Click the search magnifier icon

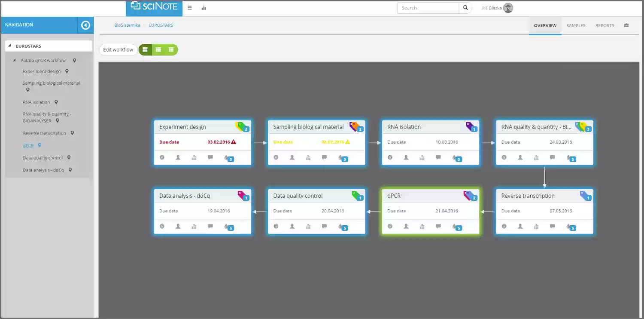point(465,8)
